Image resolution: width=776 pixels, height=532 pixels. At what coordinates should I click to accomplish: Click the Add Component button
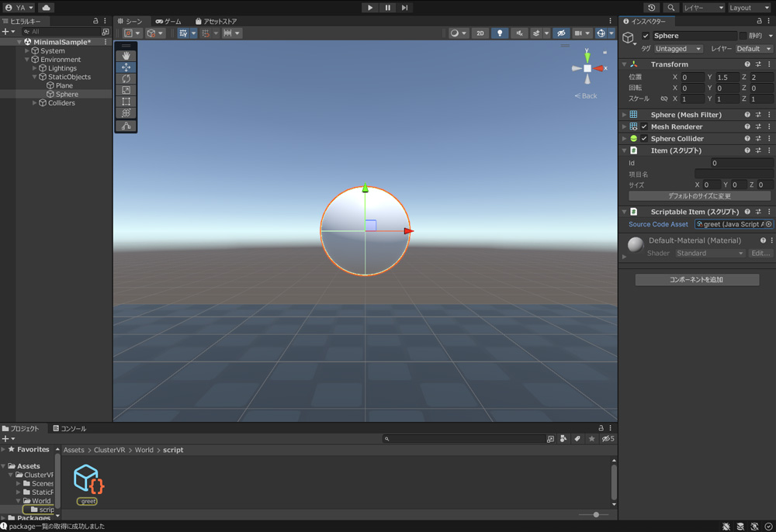pyautogui.click(x=697, y=280)
